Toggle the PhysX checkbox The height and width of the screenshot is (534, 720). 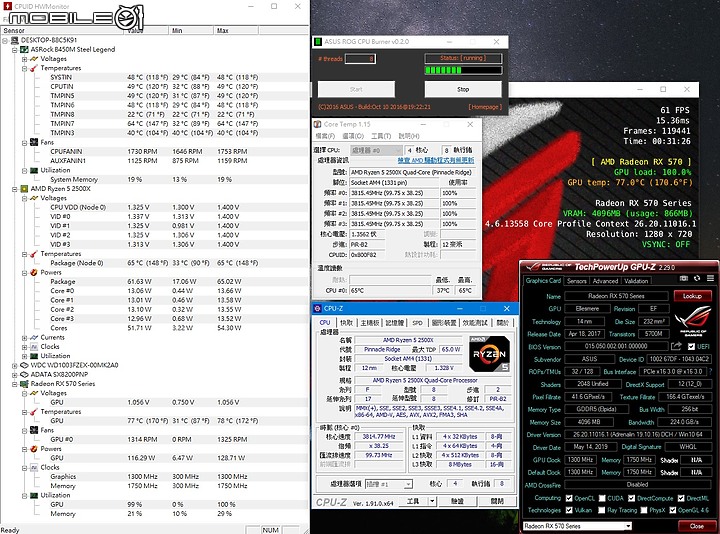[x=644, y=510]
